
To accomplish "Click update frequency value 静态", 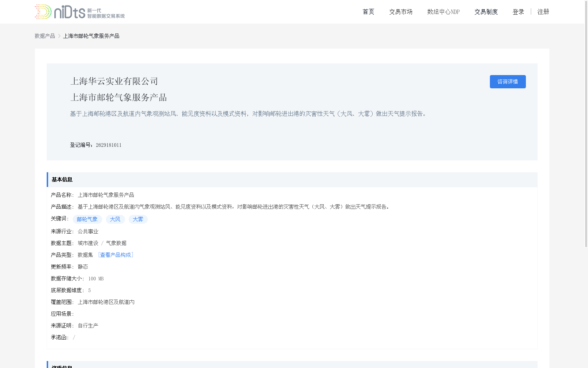I will [83, 266].
